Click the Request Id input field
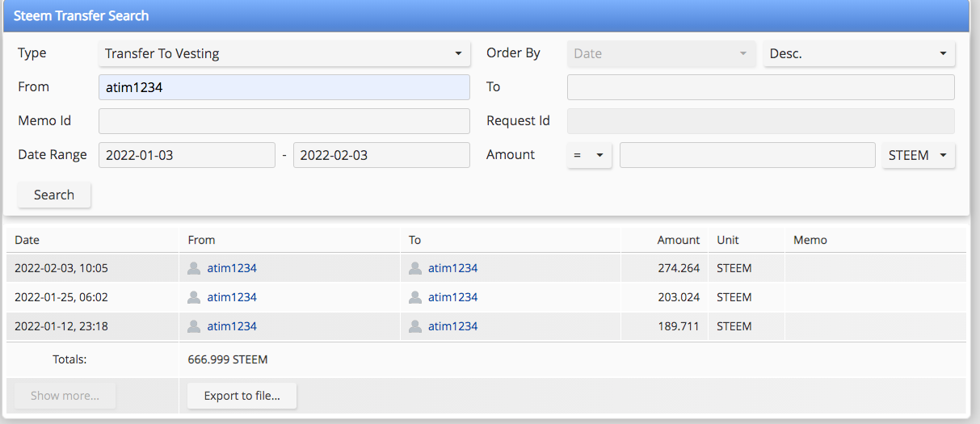Viewport: 980px width, 424px height. pyautogui.click(x=761, y=121)
